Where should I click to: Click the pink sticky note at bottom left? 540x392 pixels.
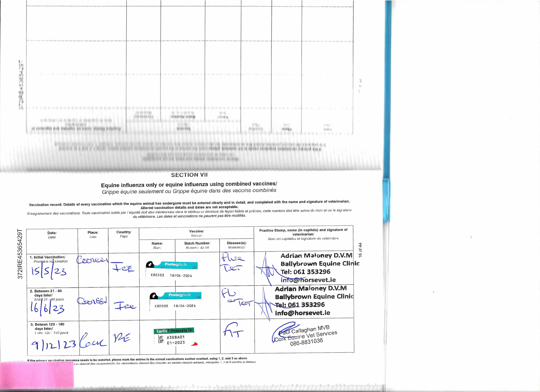pos(37,375)
